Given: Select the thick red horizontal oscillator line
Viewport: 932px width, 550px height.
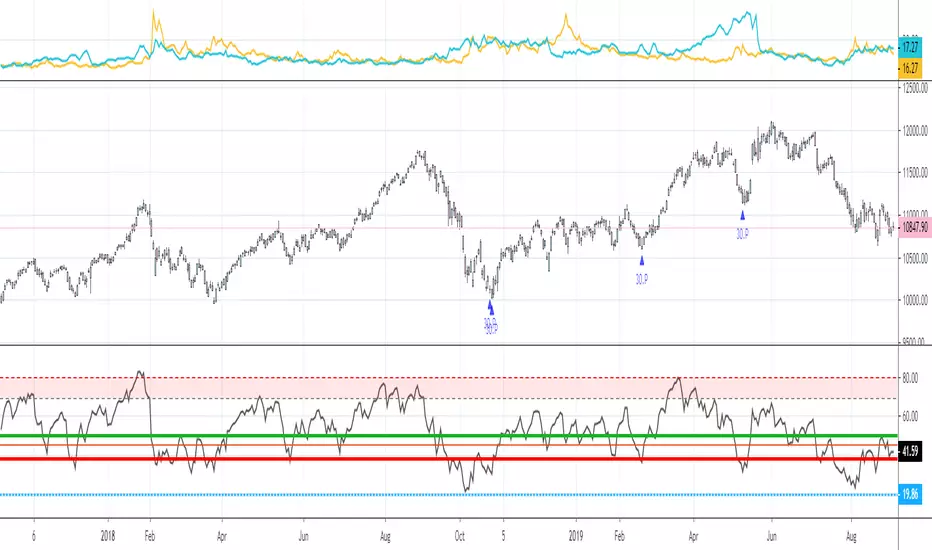Looking at the screenshot, I should click(x=449, y=458).
